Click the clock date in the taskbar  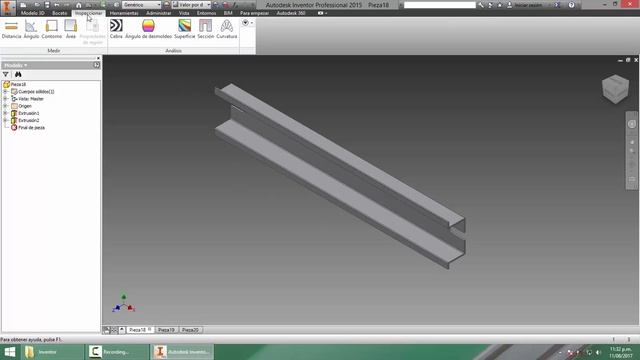click(621, 352)
